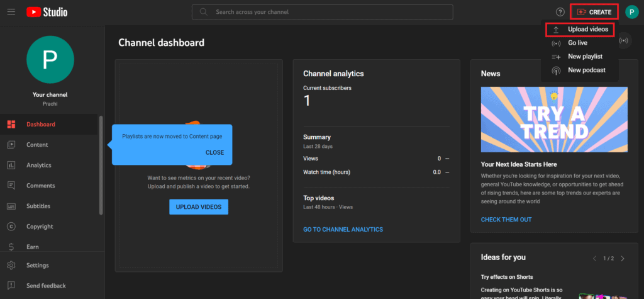Click the New podcast icon in menu
The height and width of the screenshot is (299, 644).
point(556,71)
